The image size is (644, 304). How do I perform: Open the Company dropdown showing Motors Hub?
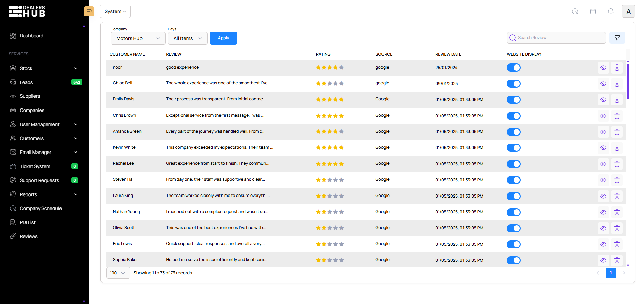click(x=138, y=38)
